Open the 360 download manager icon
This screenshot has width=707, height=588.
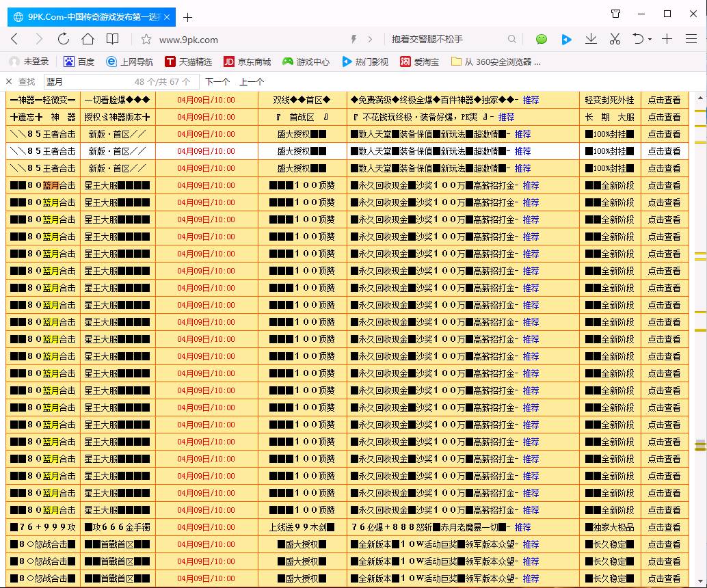point(590,40)
